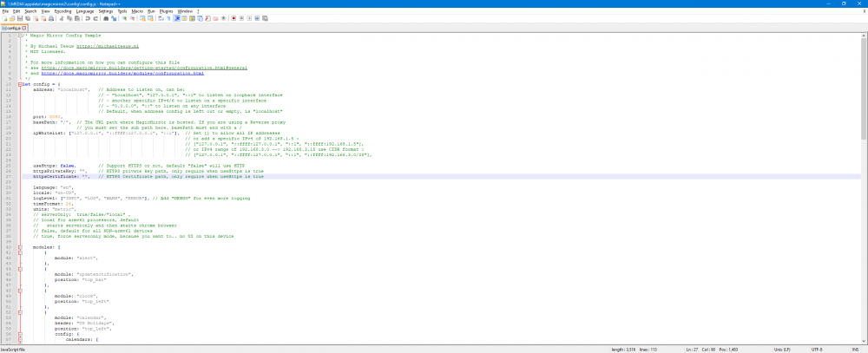Open the configuration.html#general docs link
The image size is (868, 353).
(x=144, y=68)
